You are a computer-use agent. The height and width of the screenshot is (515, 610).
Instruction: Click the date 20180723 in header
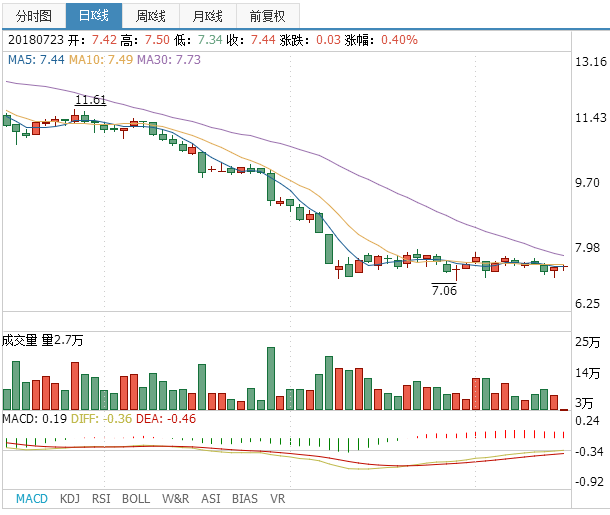tap(36, 40)
